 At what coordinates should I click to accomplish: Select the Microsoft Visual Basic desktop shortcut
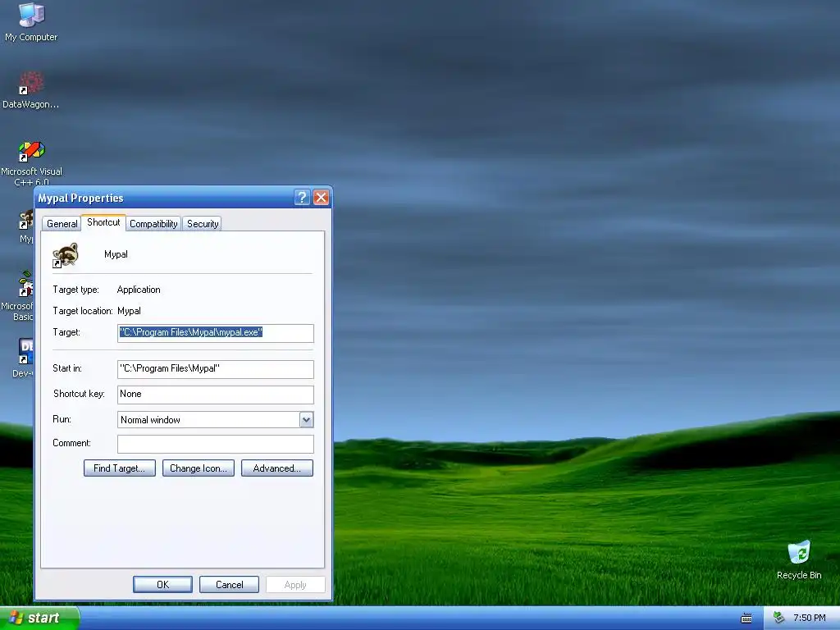[x=25, y=284]
